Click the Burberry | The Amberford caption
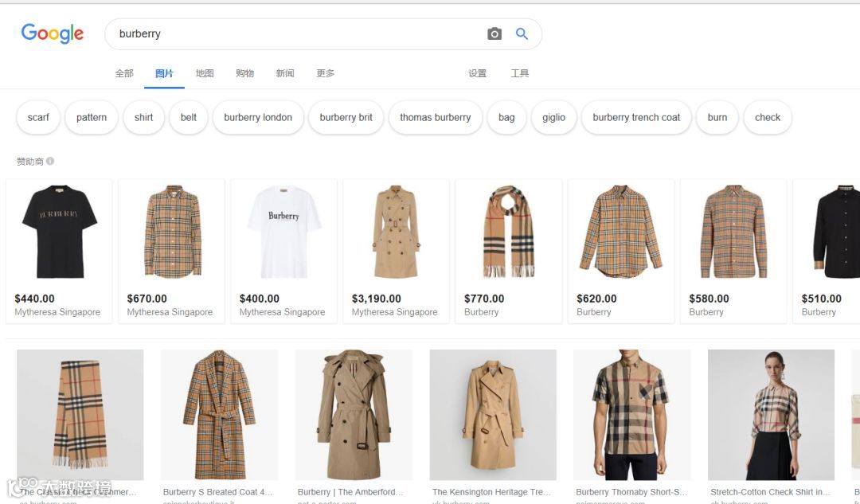Screen dimensions: 860x504 [x=350, y=492]
